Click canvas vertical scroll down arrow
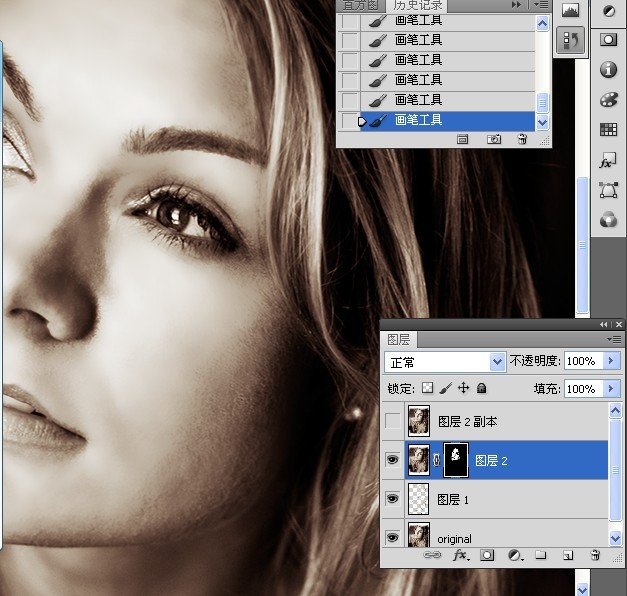The height and width of the screenshot is (596, 627). click(582, 590)
